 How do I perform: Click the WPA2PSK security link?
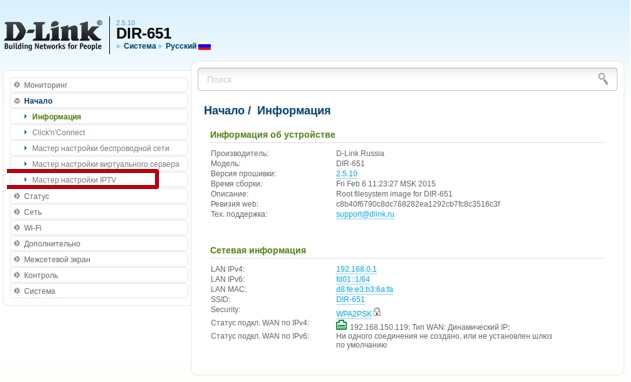coord(354,314)
